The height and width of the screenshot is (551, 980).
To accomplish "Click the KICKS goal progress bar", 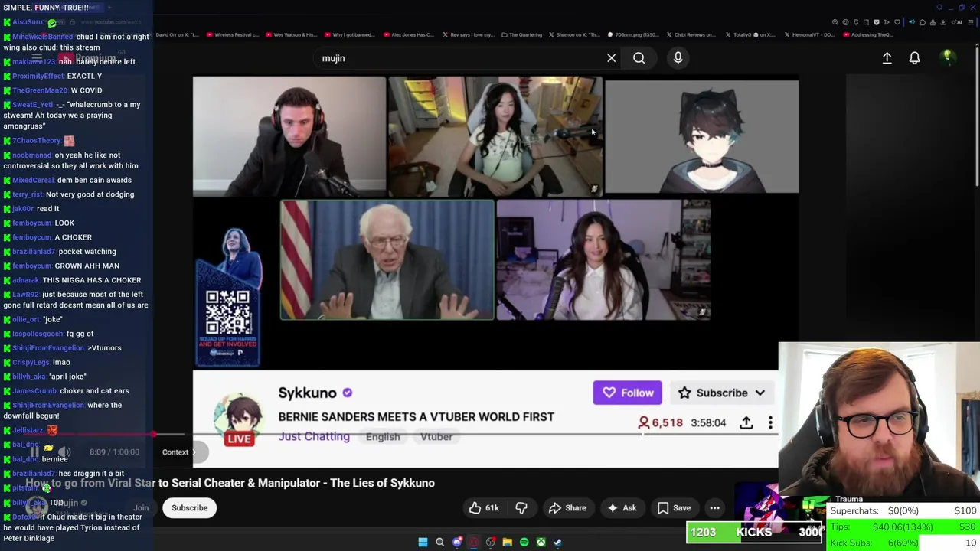I will point(754,532).
